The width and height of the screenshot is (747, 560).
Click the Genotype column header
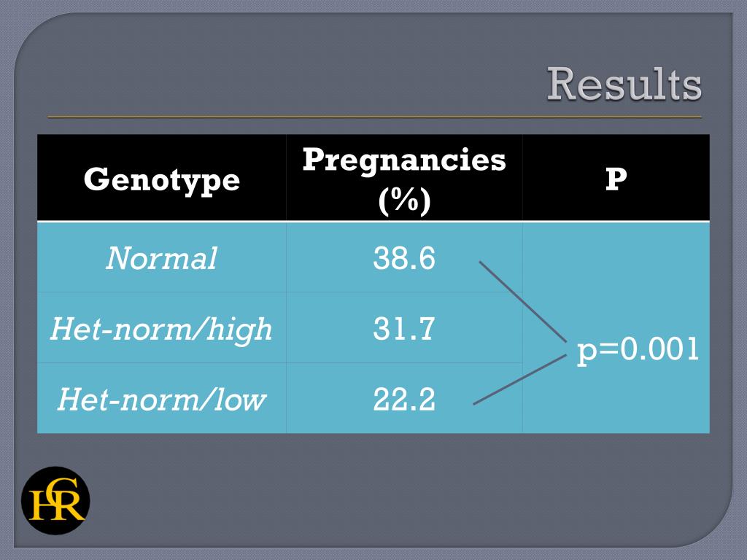pos(161,179)
